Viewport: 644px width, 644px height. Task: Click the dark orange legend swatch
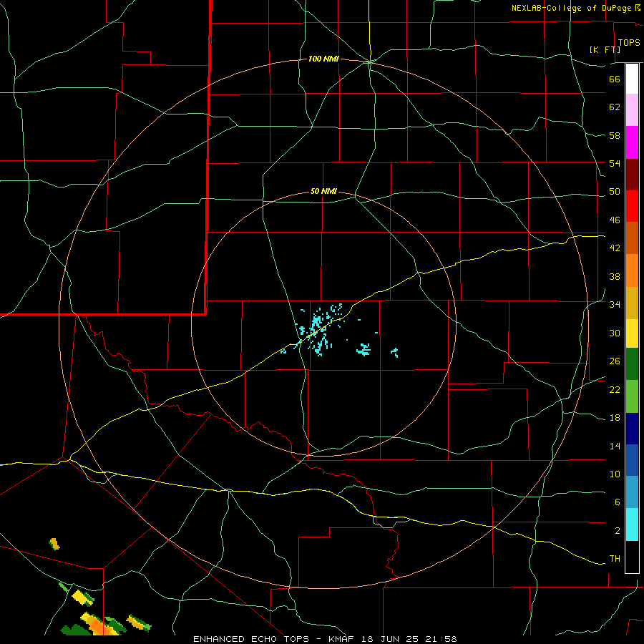[632, 238]
